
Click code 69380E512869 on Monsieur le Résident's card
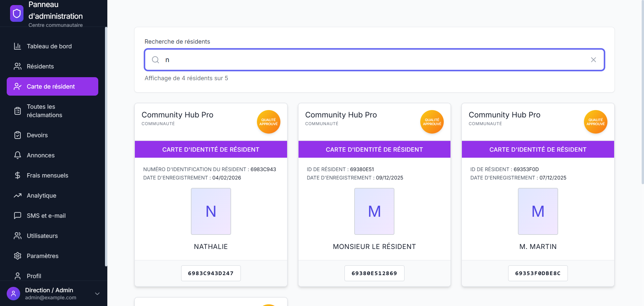click(x=374, y=273)
